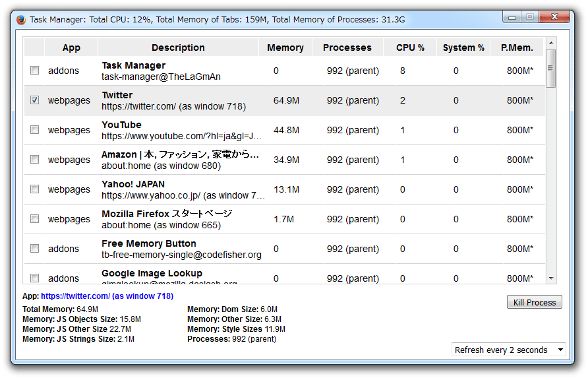588x380 pixels.
Task: Check the Mozilla Firefox start page checkbox
Action: pyautogui.click(x=34, y=218)
